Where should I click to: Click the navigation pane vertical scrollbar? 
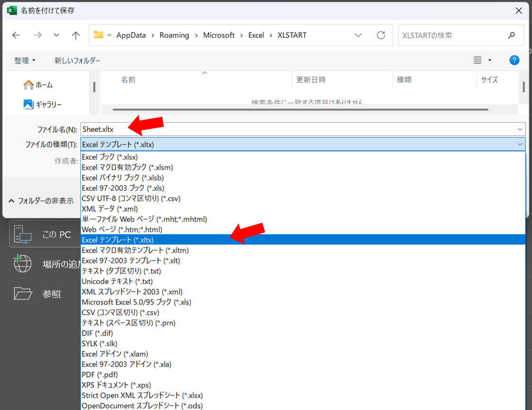[94, 87]
